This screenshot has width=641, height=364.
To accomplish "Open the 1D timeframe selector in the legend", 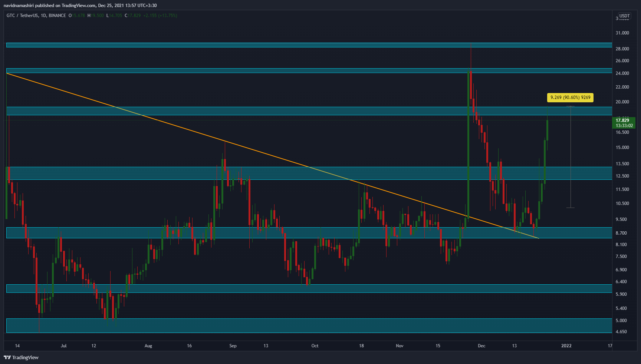I will pos(45,16).
